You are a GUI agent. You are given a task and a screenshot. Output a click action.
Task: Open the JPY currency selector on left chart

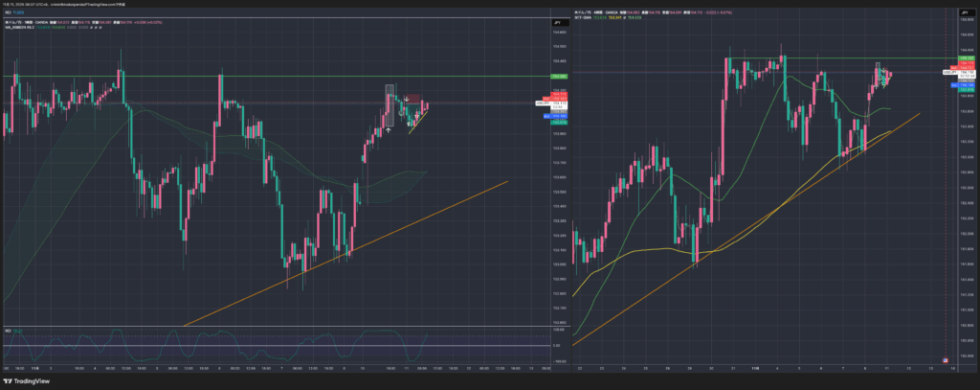tap(556, 20)
